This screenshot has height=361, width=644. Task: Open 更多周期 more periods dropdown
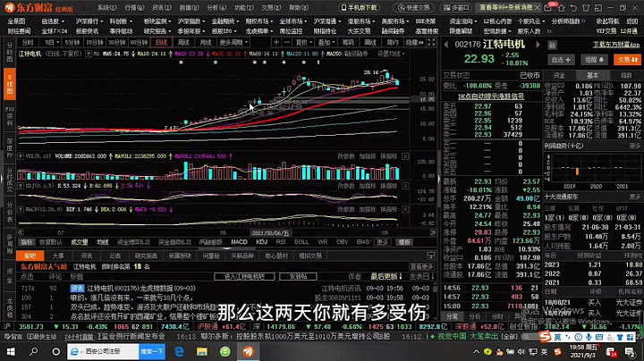pyautogui.click(x=233, y=42)
